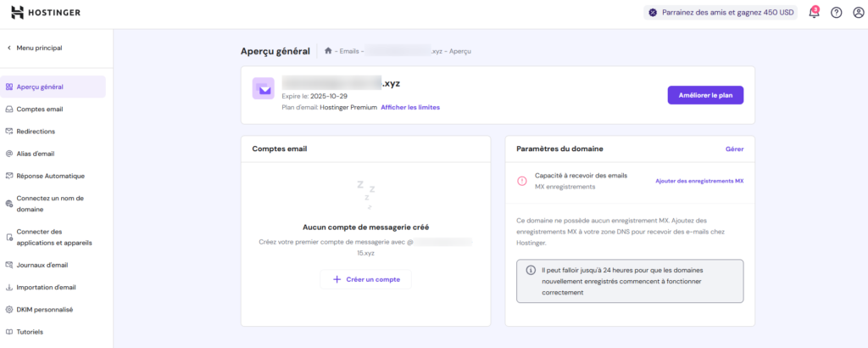The width and height of the screenshot is (868, 348).
Task: Click the Hostinger logo
Action: pos(47,12)
